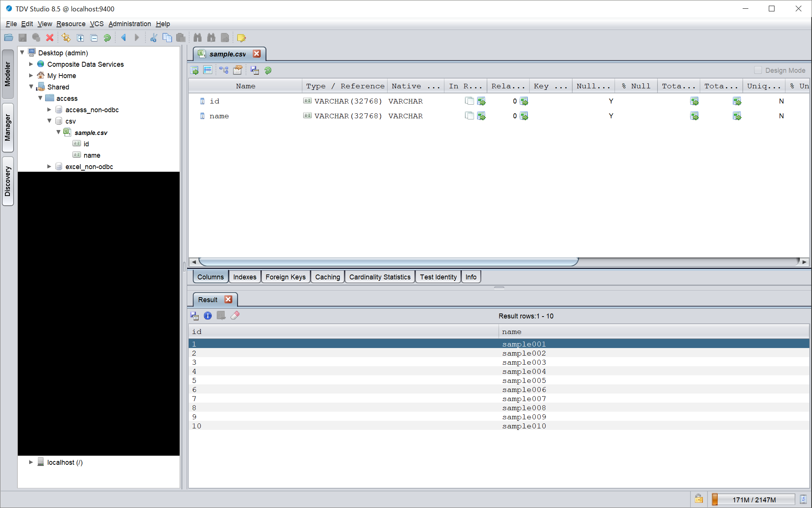812x508 pixels.
Task: Click the Show contents table icon
Action: [208, 70]
